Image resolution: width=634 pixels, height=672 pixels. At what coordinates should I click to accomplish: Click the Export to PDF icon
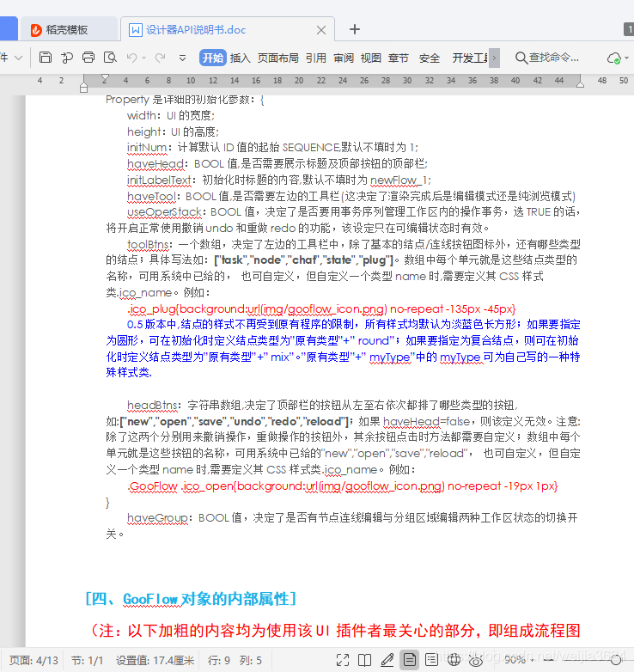67,58
